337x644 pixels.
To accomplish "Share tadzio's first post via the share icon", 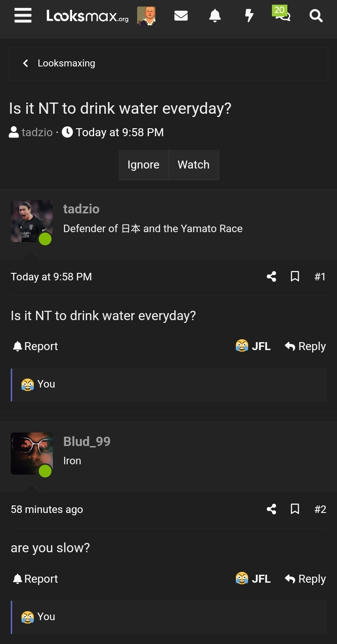I will coord(271,277).
